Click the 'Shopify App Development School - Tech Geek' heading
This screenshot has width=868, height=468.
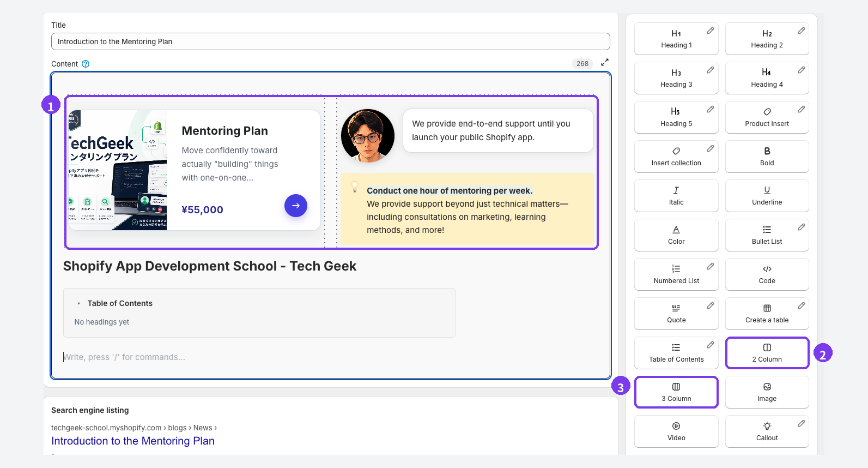210,266
